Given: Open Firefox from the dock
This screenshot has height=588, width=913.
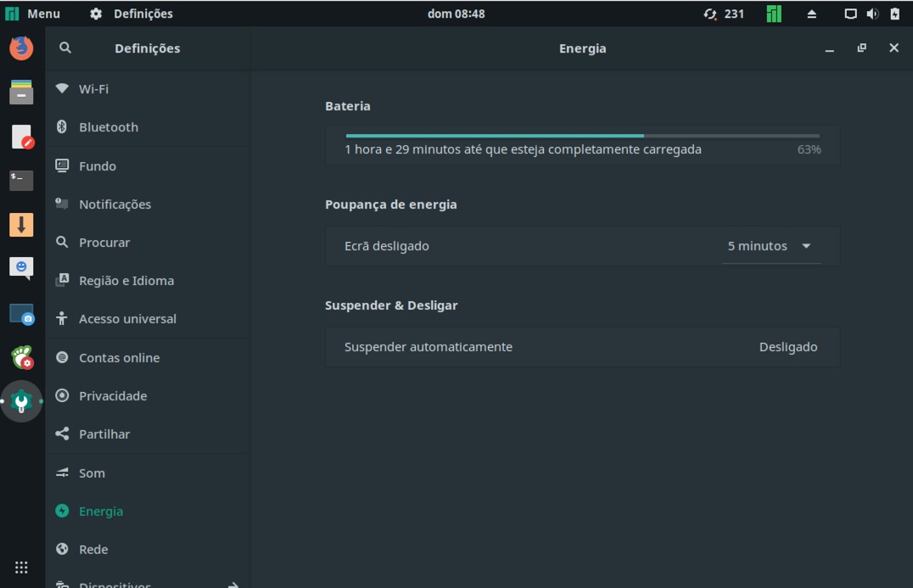Looking at the screenshot, I should (x=20, y=48).
